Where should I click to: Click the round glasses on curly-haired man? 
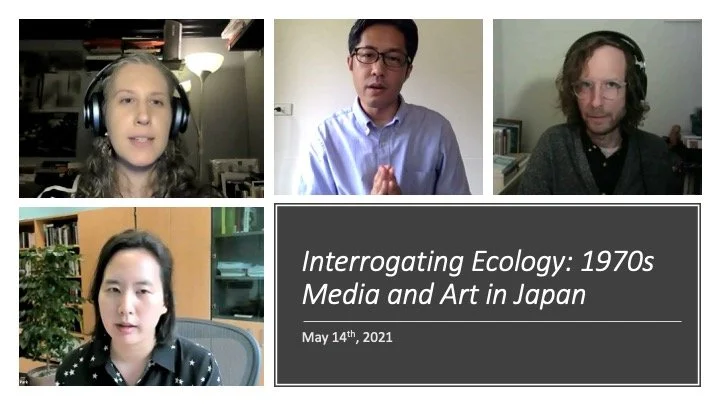pos(599,89)
